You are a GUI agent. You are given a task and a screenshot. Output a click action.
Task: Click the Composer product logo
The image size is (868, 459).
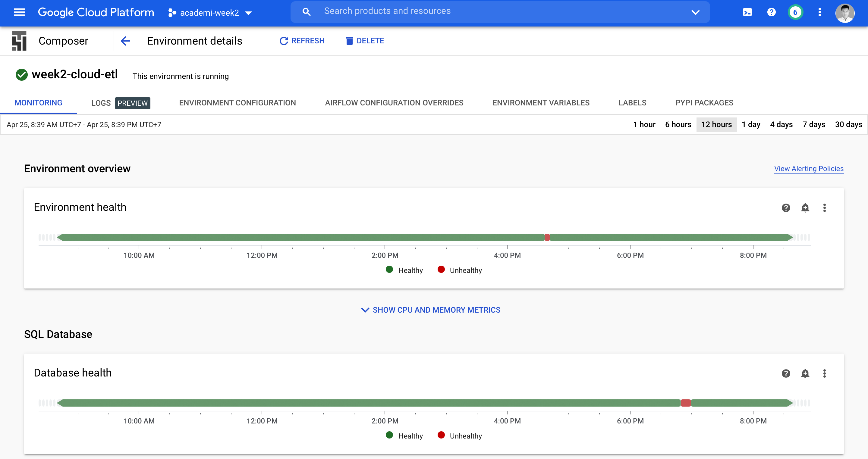click(19, 41)
